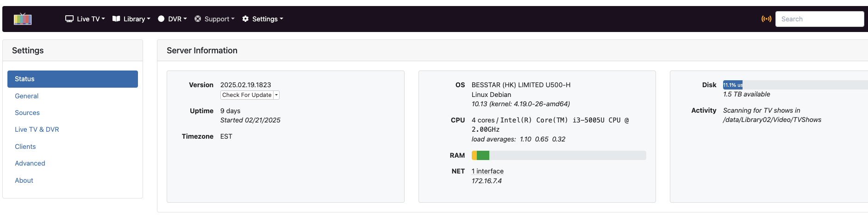Go to General settings
The image size is (868, 218).
[27, 96]
